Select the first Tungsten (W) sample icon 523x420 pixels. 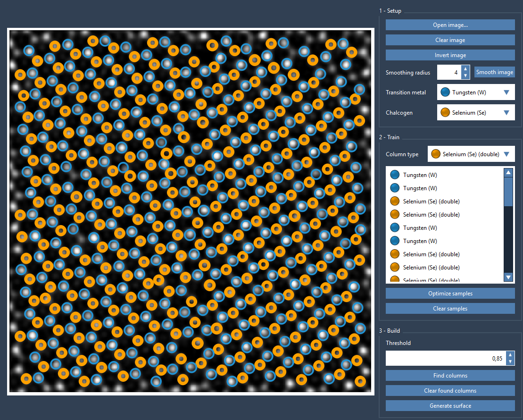point(395,175)
